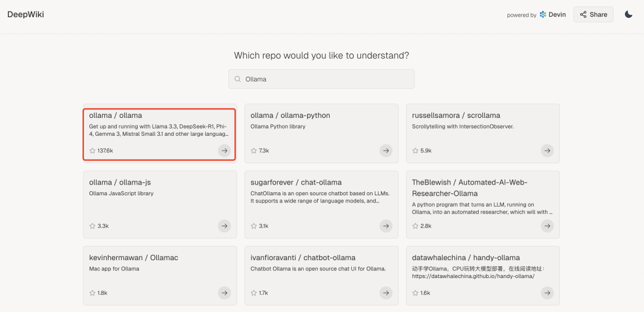Click star icon beside 7.3k
The width and height of the screenshot is (644, 312).
click(x=254, y=151)
